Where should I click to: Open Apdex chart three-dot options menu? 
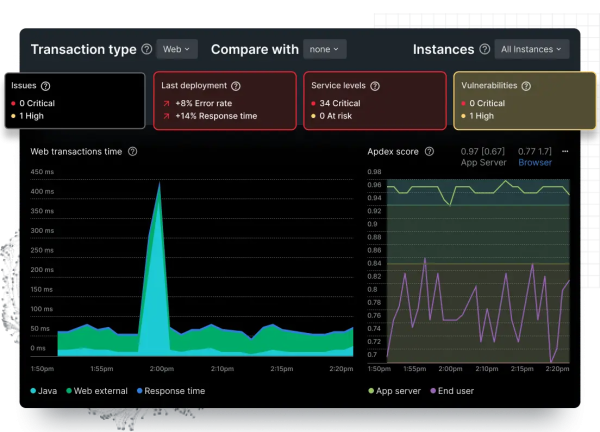point(565,152)
